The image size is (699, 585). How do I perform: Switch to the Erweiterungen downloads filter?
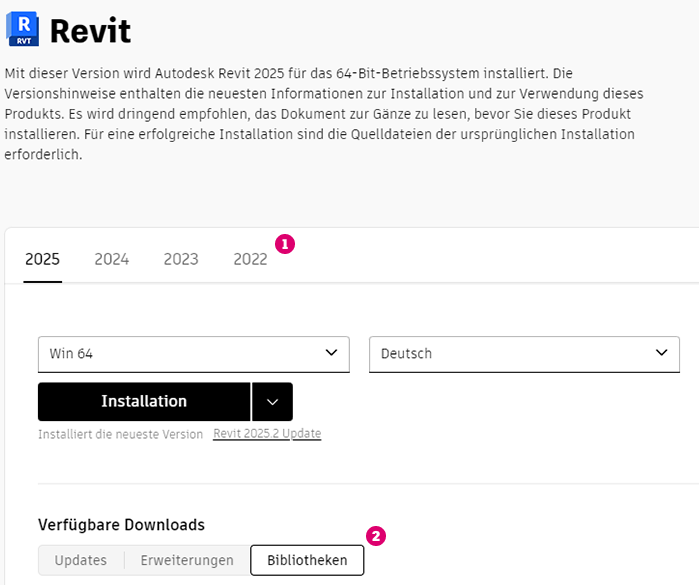pos(187,560)
